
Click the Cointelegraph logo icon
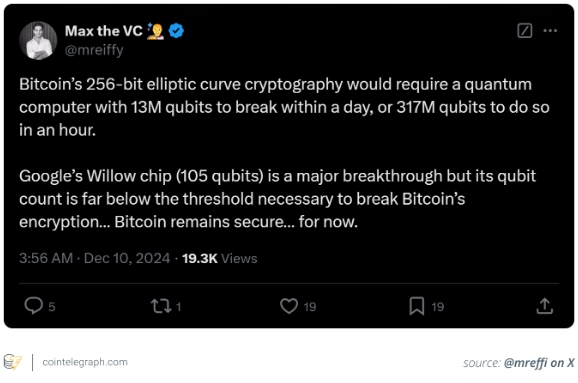(13, 362)
